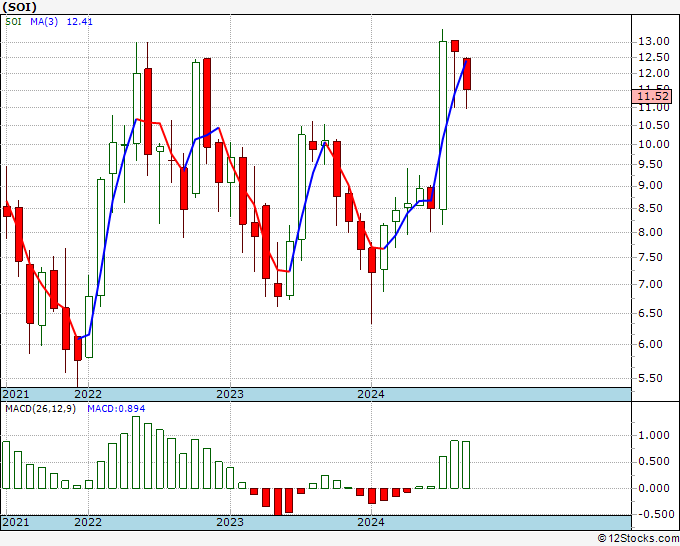Screen dimensions: 680x546
Task: Click the 12.50 price axis label
Action: point(654,57)
